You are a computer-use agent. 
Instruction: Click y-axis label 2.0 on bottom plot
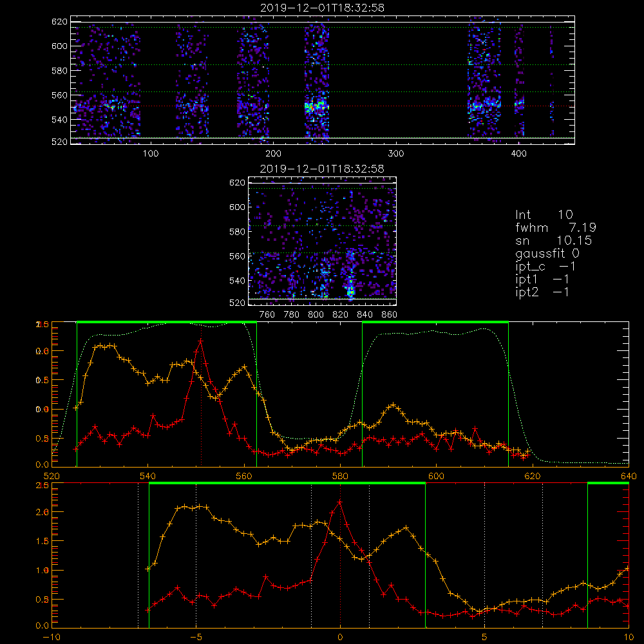click(43, 512)
